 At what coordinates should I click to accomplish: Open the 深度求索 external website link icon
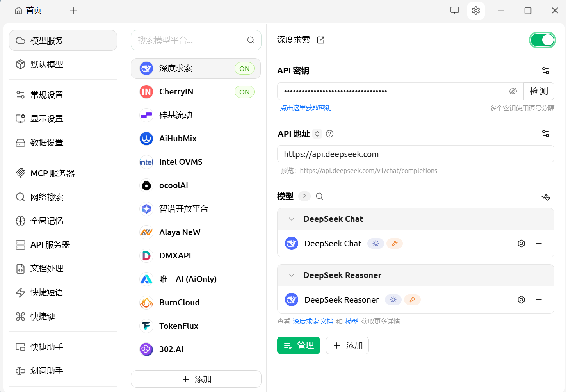(x=321, y=40)
